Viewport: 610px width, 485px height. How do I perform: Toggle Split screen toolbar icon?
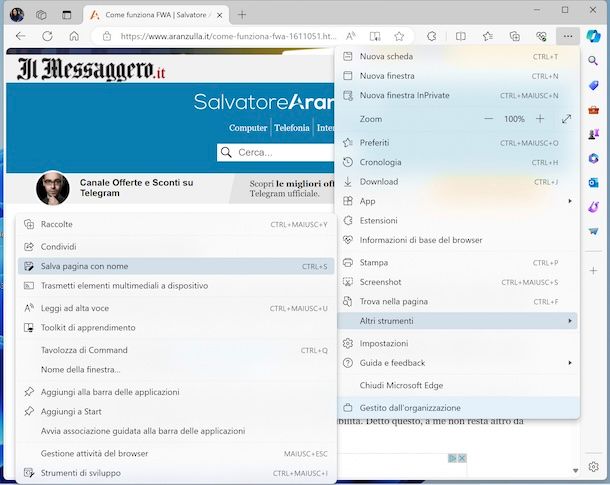click(x=461, y=36)
